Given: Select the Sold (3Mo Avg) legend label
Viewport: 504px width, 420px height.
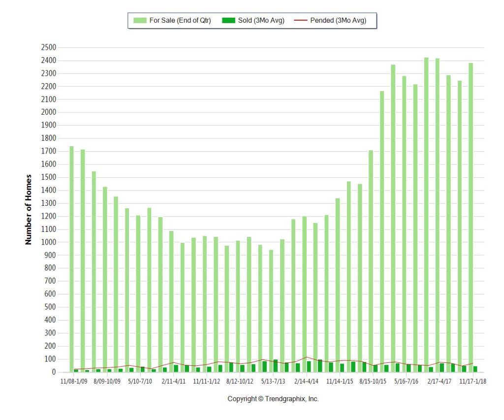Looking at the screenshot, I should tap(261, 21).
